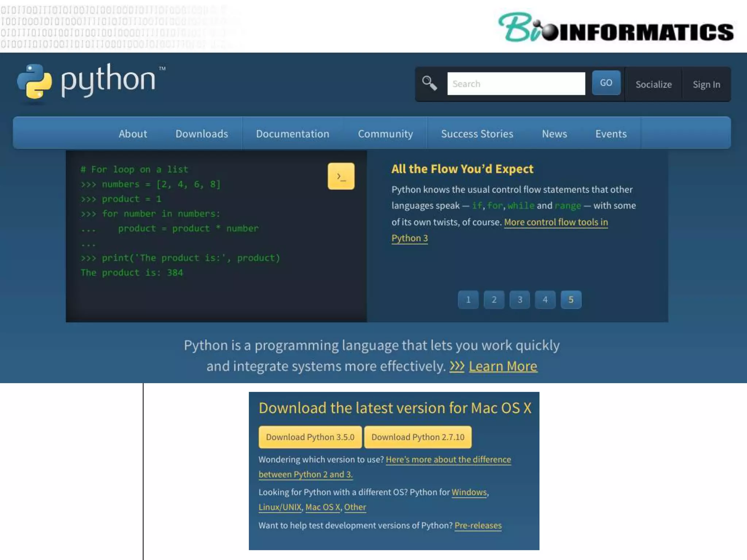Open the About navigation tab

[133, 133]
